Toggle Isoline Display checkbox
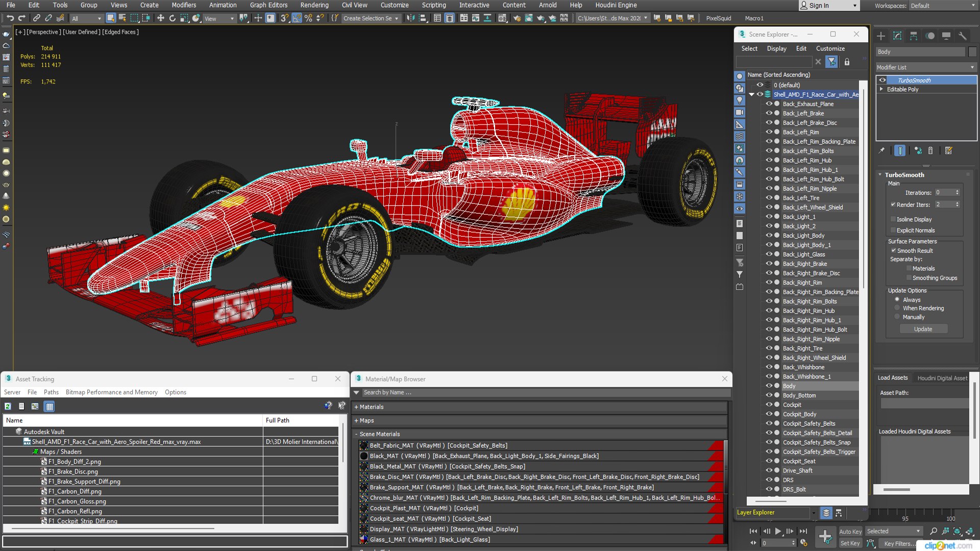 coord(893,219)
